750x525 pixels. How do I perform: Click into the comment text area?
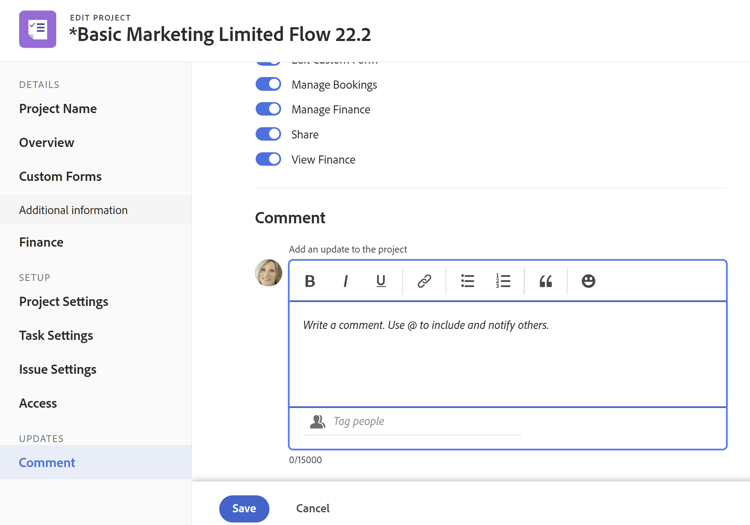(507, 355)
